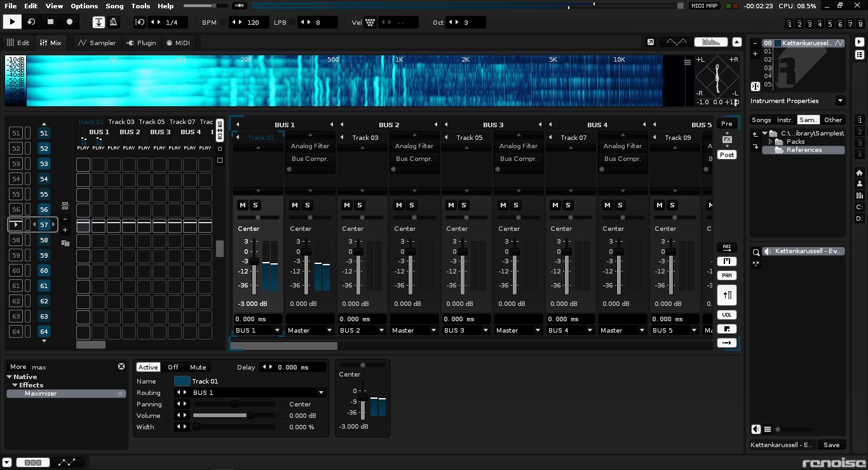
Task: Clear the max search field
Action: pos(121,367)
